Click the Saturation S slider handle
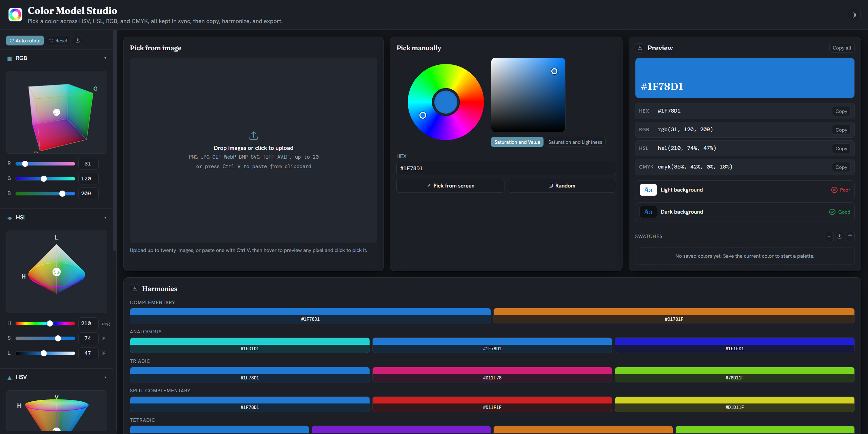 click(58, 338)
